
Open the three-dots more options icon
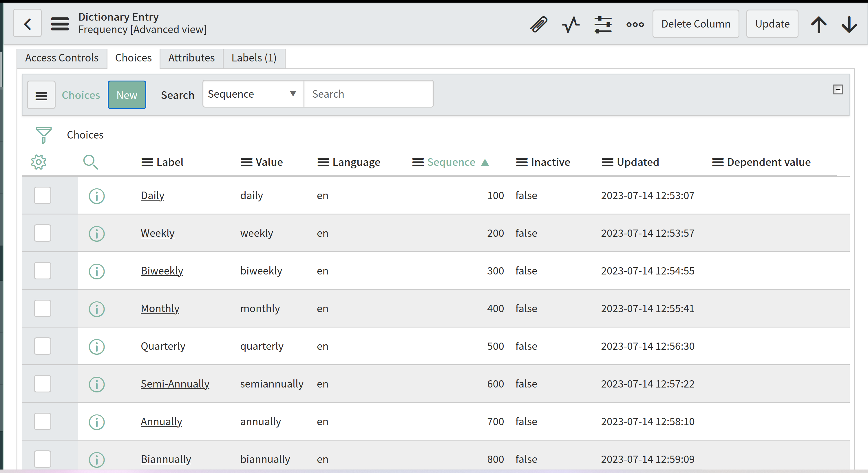635,24
